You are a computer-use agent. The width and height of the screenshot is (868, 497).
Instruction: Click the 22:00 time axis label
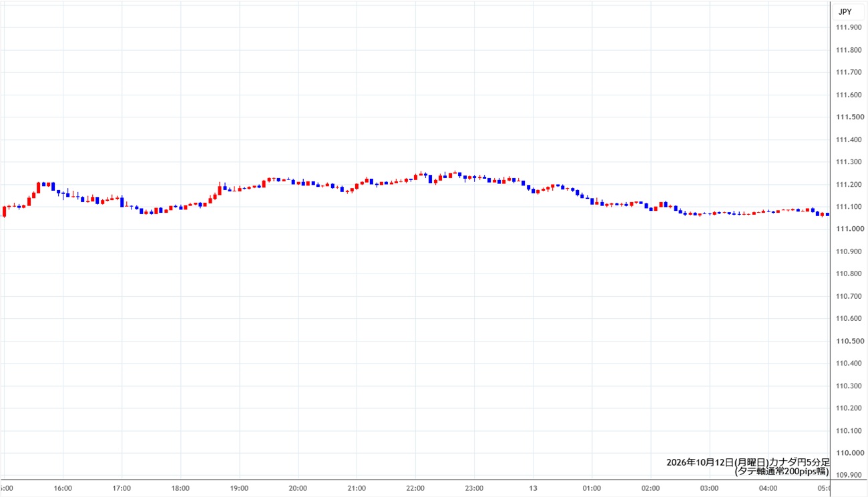(x=415, y=488)
